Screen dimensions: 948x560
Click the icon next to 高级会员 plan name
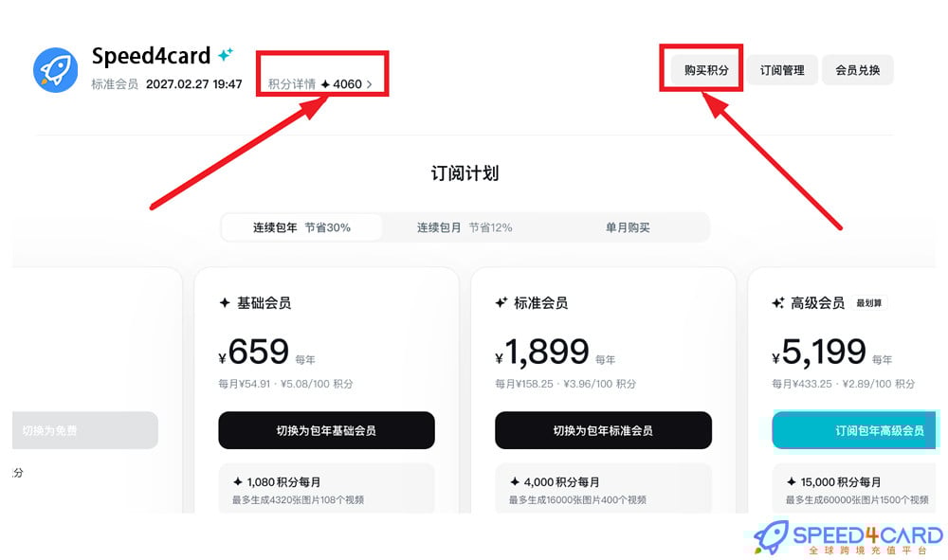pyautogui.click(x=778, y=301)
